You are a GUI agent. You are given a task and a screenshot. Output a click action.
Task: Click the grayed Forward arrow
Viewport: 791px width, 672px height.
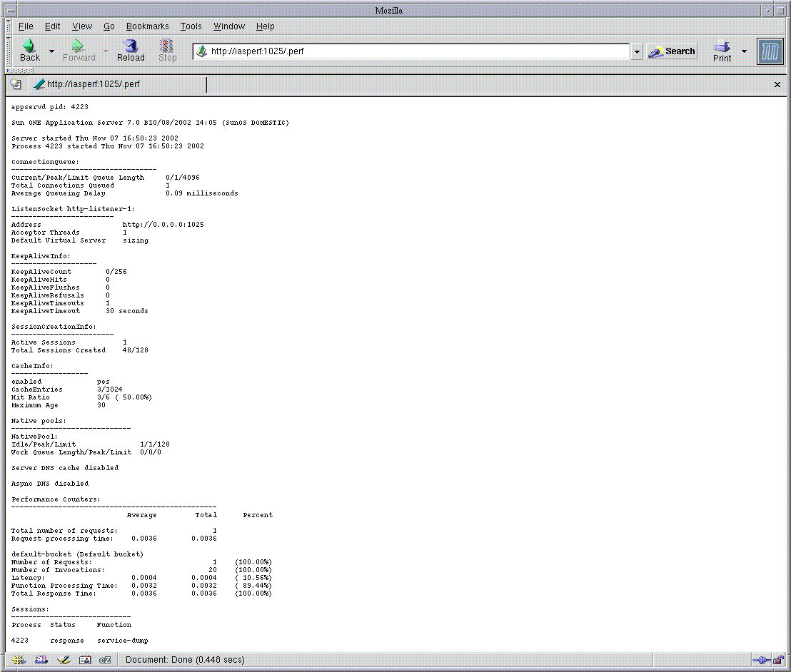click(79, 51)
